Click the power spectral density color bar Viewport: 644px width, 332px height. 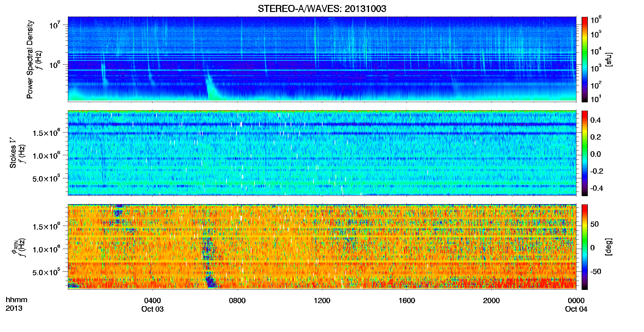click(x=585, y=59)
